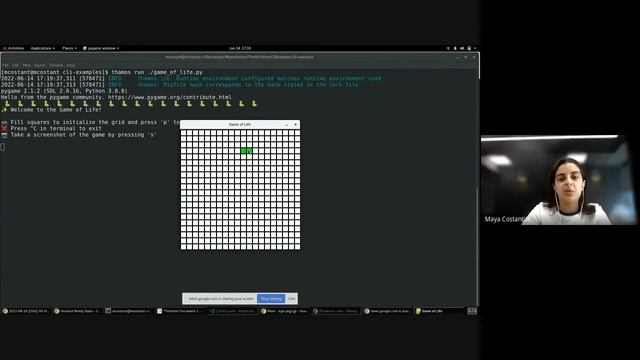Click Stop sharing button

[271, 299]
